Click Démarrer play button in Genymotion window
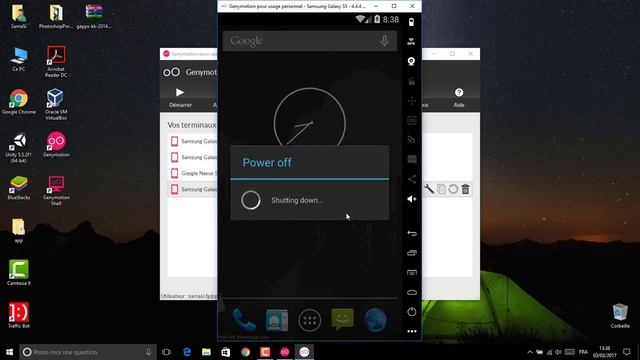The height and width of the screenshot is (360, 640). (180, 97)
